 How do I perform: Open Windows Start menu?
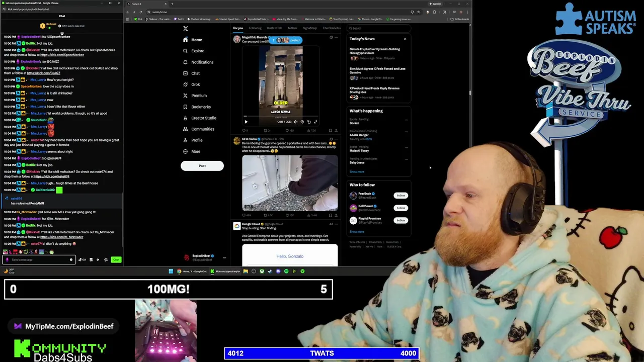pos(171,271)
